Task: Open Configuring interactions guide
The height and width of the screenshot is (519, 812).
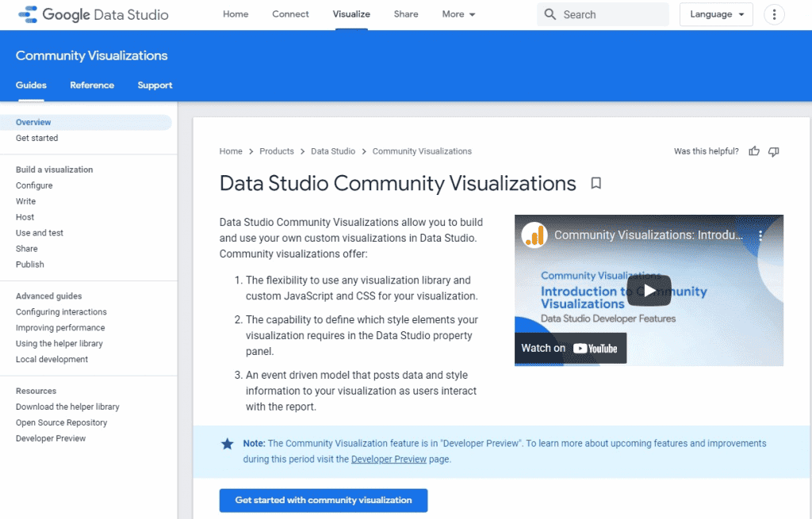Action: point(61,312)
